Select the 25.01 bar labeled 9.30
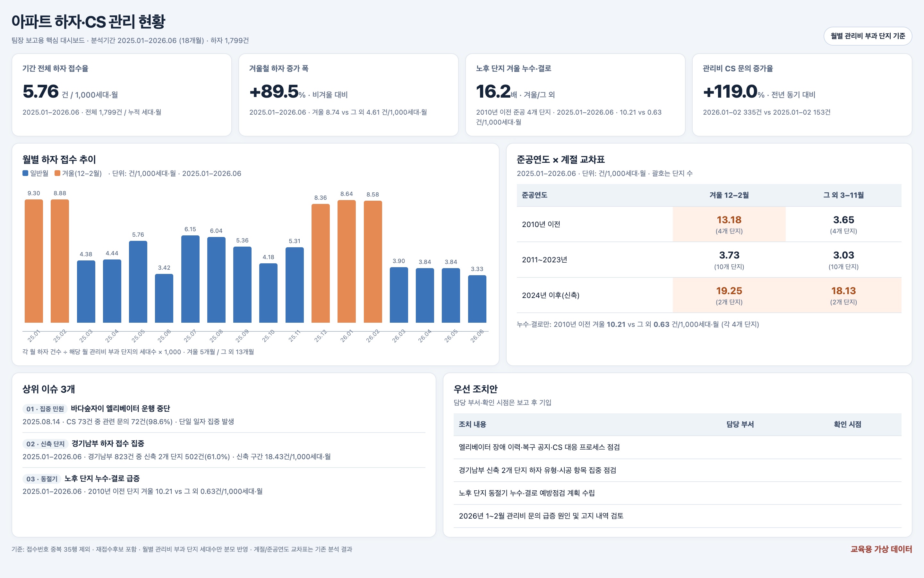 [x=34, y=261]
